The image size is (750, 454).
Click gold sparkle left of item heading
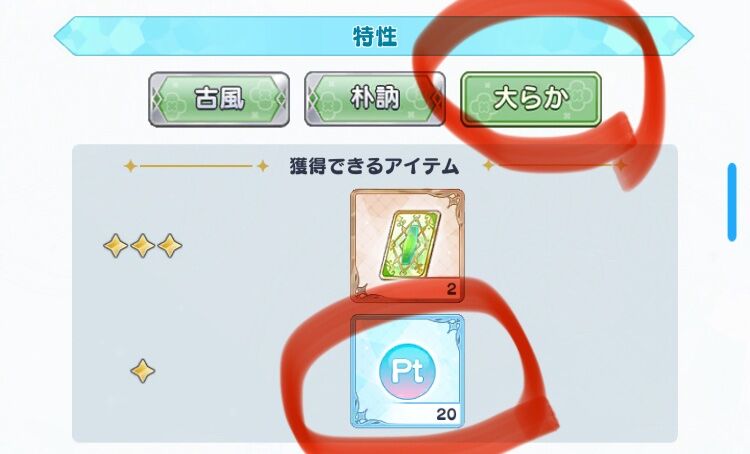(x=262, y=166)
